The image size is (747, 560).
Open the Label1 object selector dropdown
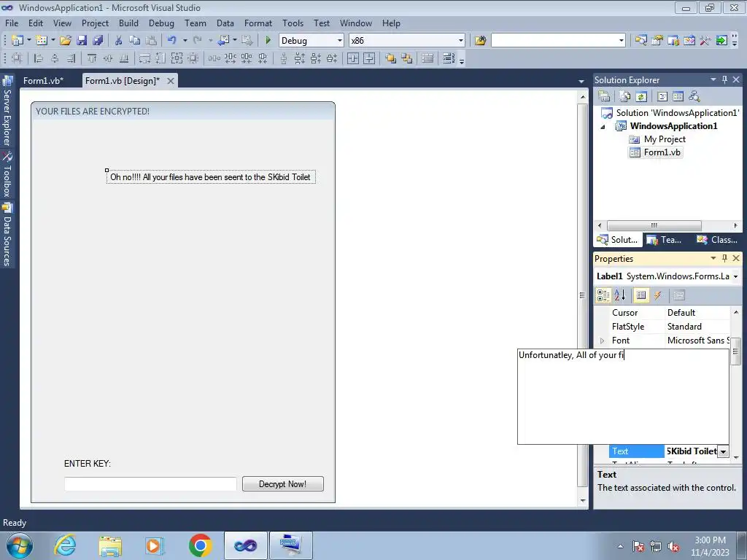[735, 276]
